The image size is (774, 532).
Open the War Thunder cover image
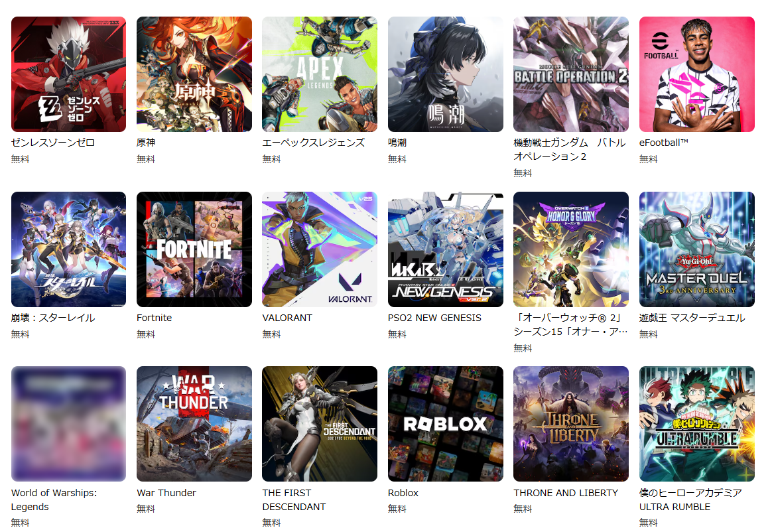(x=194, y=424)
